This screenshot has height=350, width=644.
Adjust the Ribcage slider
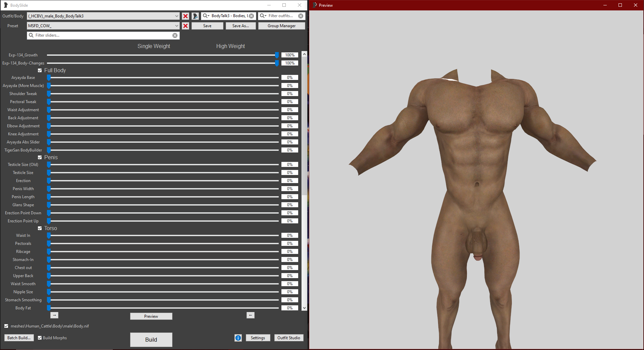(x=163, y=252)
